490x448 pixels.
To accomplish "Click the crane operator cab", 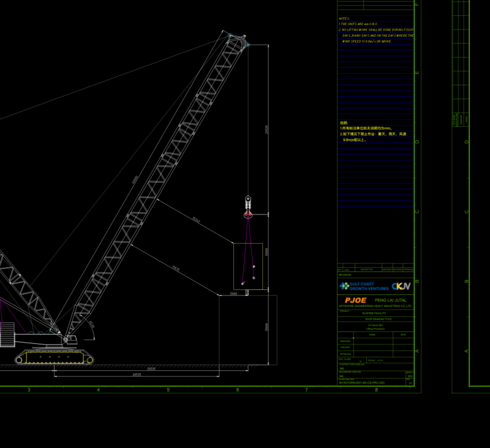I will [72, 339].
